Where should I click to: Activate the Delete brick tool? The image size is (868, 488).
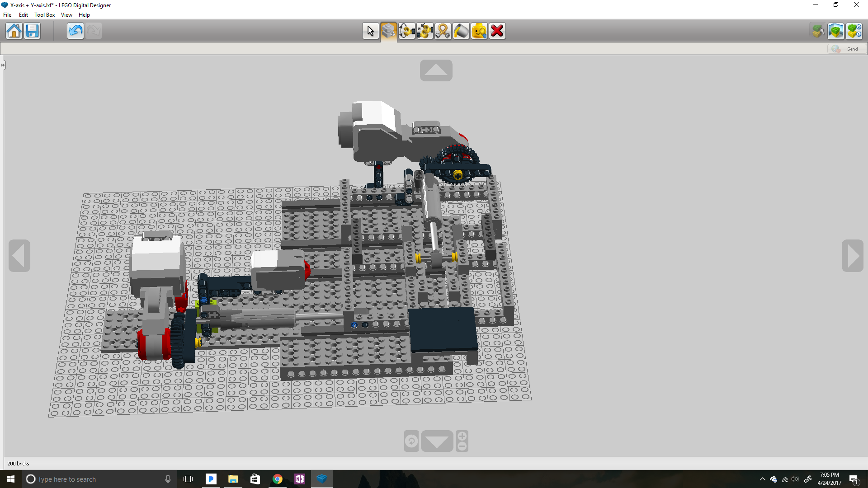point(497,31)
